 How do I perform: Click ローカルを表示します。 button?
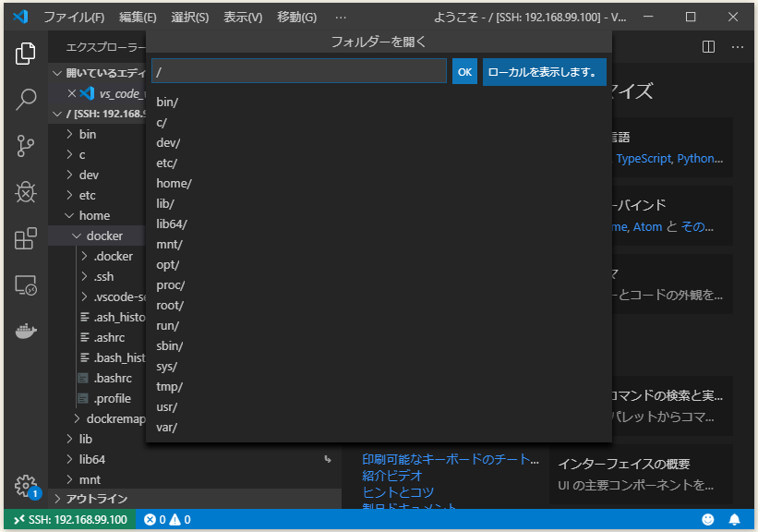tap(544, 70)
